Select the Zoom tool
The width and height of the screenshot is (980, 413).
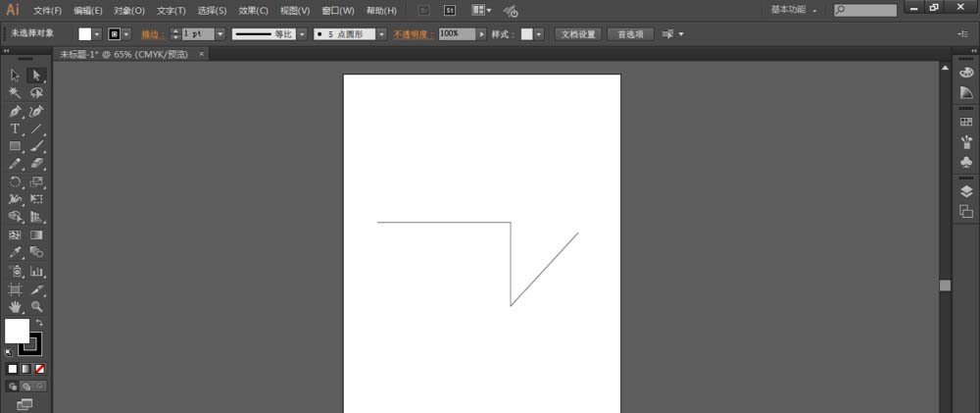click(37, 307)
